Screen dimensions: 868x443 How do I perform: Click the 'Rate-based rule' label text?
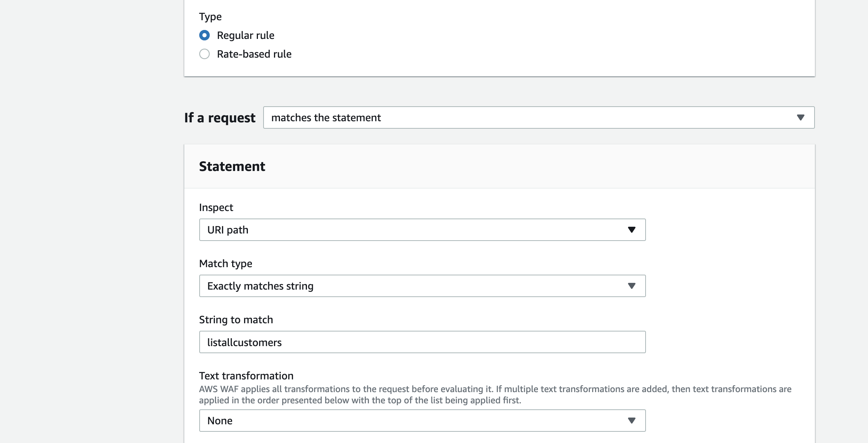tap(254, 54)
